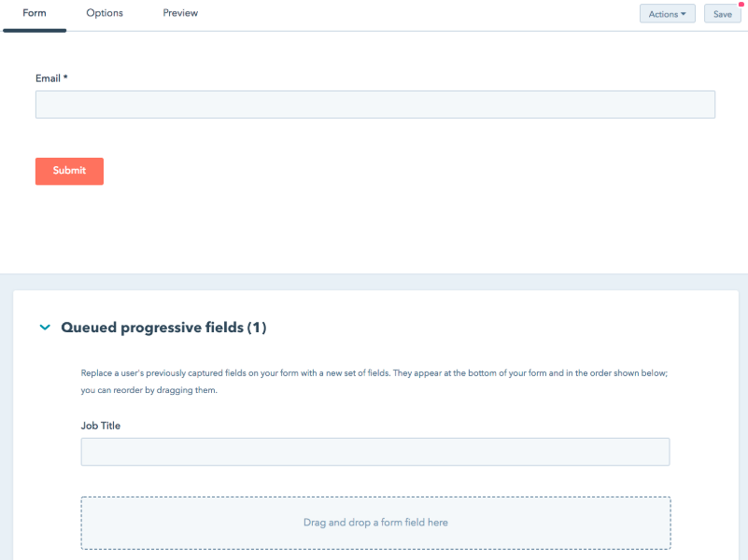The height and width of the screenshot is (560, 748).
Task: Click the caret icon on Actions button
Action: click(684, 14)
